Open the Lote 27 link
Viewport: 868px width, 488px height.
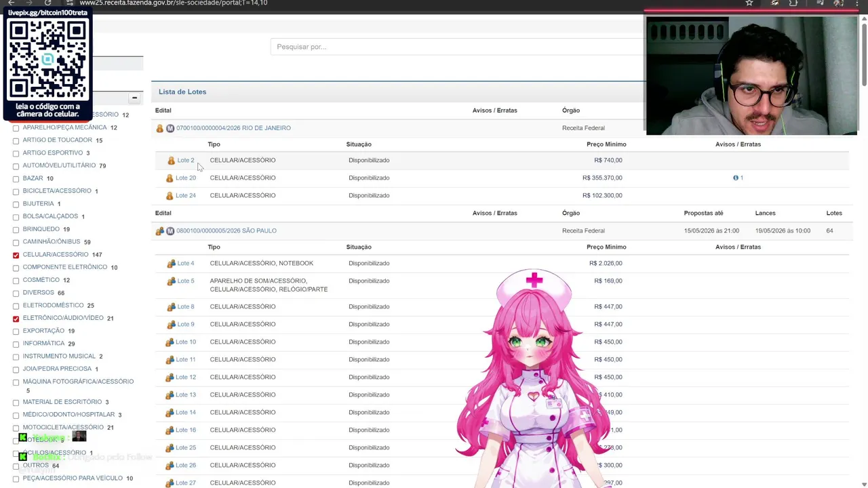pyautogui.click(x=185, y=483)
